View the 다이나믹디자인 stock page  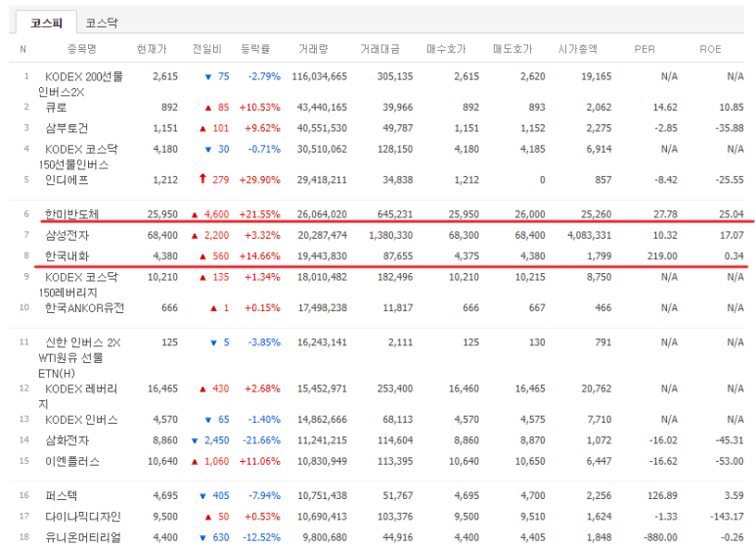(x=83, y=517)
